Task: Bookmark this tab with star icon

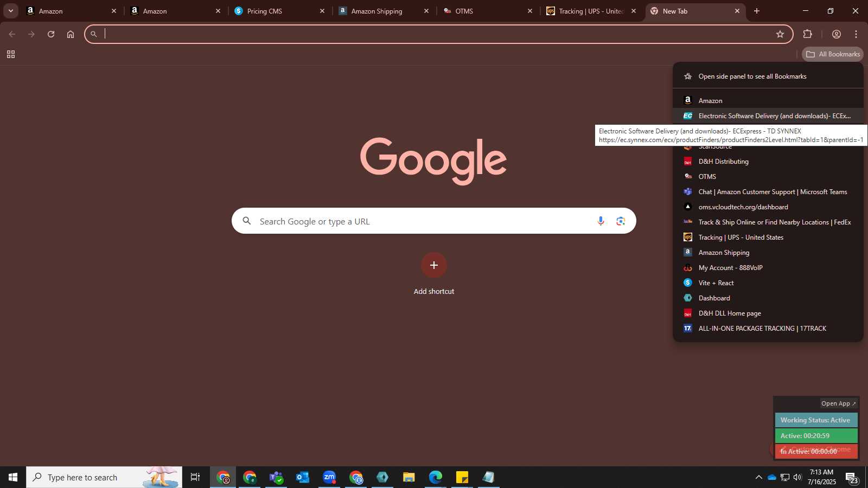Action: [780, 34]
